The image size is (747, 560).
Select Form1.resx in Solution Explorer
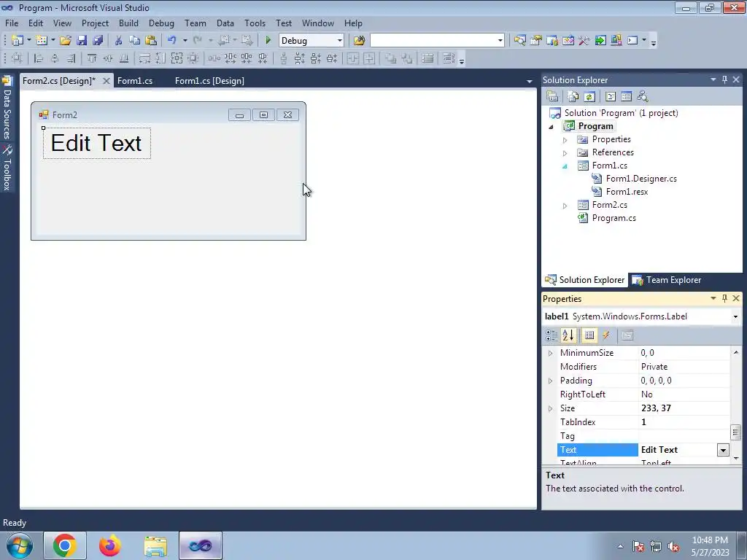(x=627, y=192)
